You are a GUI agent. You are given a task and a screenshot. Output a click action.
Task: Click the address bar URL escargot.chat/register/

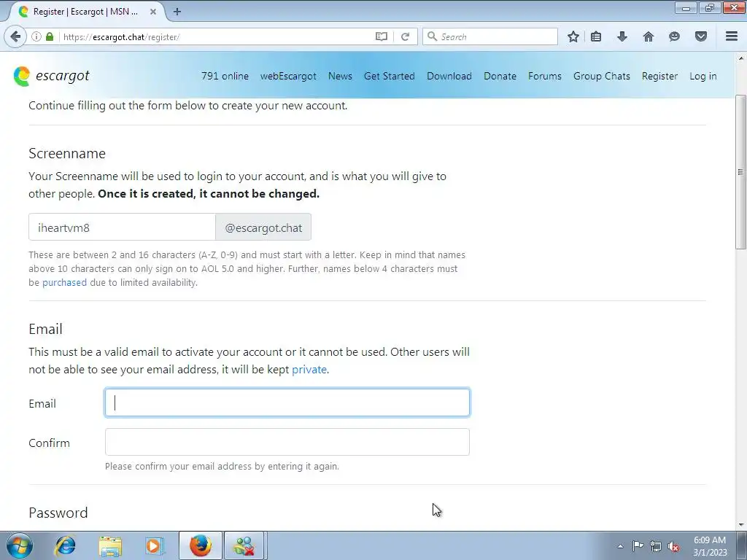(x=121, y=36)
